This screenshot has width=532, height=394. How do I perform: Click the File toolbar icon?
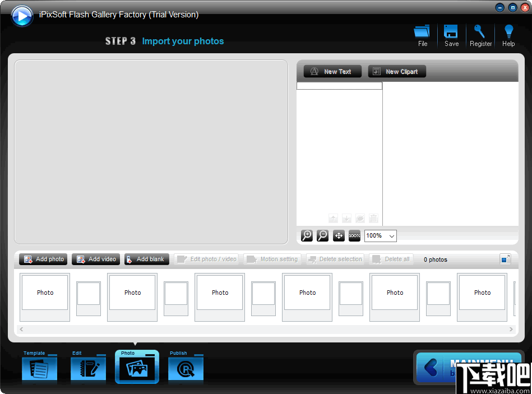coord(422,35)
